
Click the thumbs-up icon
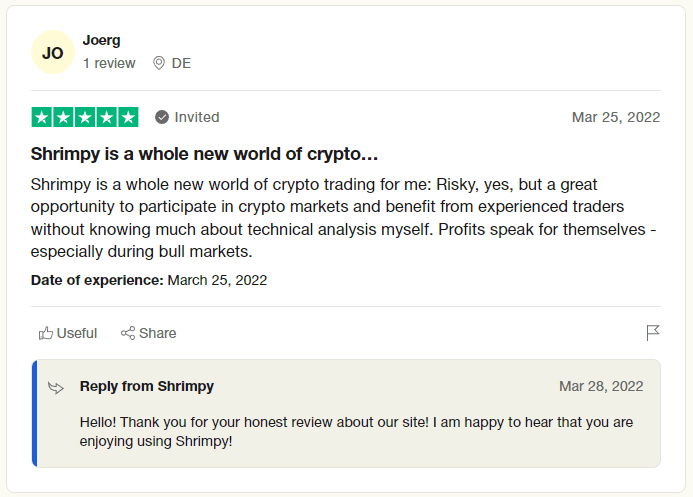[46, 333]
